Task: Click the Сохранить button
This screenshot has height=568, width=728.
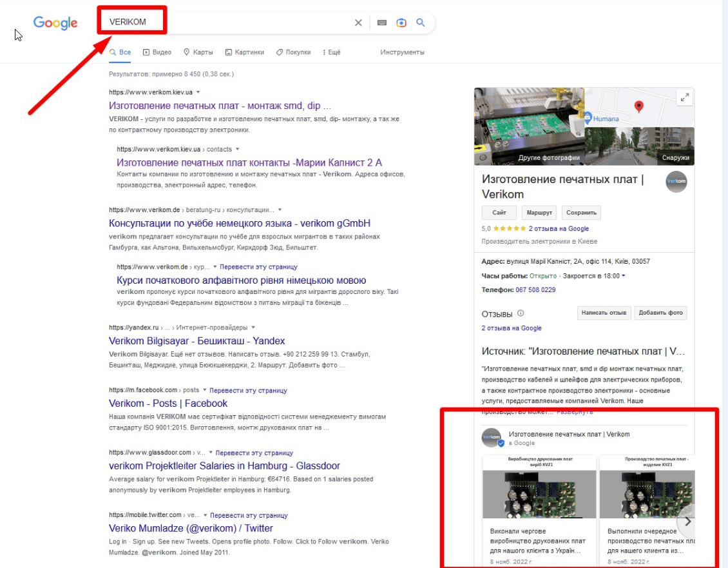Action: pos(581,212)
